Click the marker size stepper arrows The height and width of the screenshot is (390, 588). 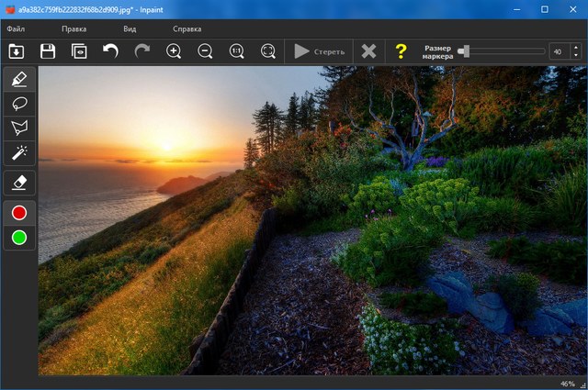click(576, 51)
